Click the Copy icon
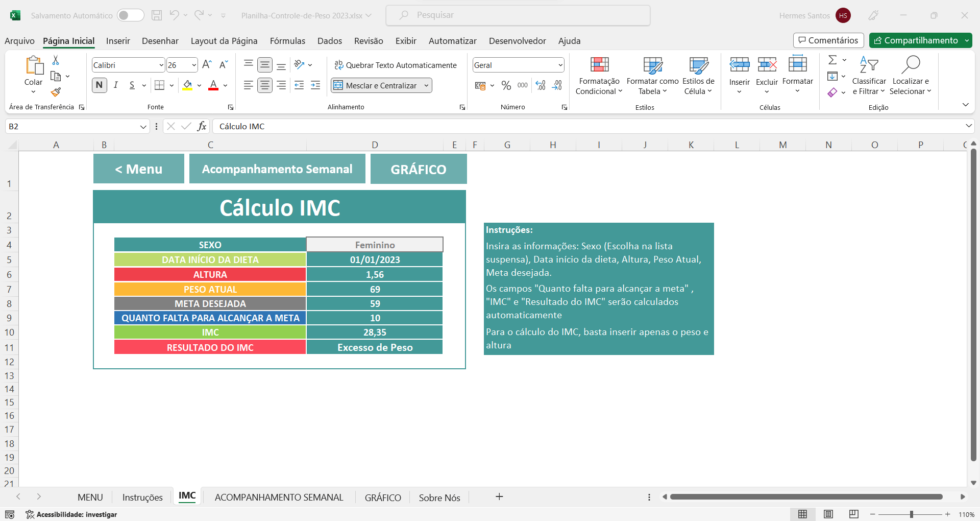The image size is (980, 521). click(x=56, y=77)
